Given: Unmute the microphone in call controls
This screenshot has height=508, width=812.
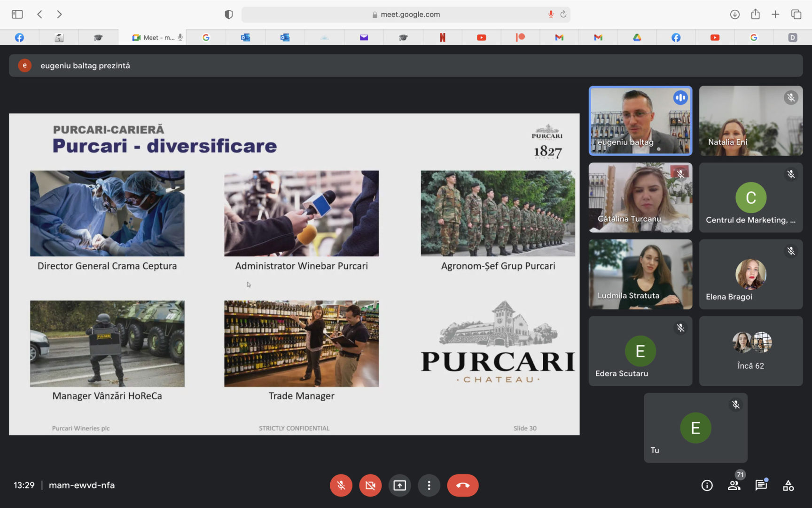Looking at the screenshot, I should pos(341,485).
